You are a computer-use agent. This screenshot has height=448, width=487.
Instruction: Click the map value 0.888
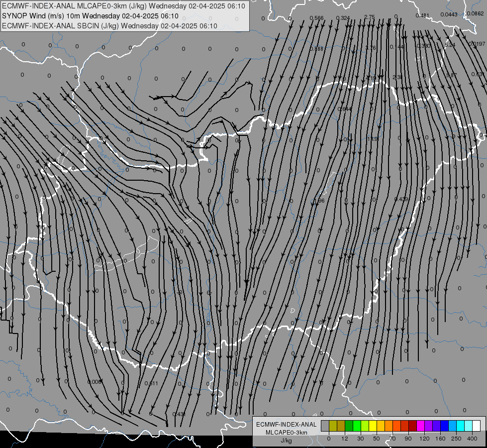tap(316, 49)
